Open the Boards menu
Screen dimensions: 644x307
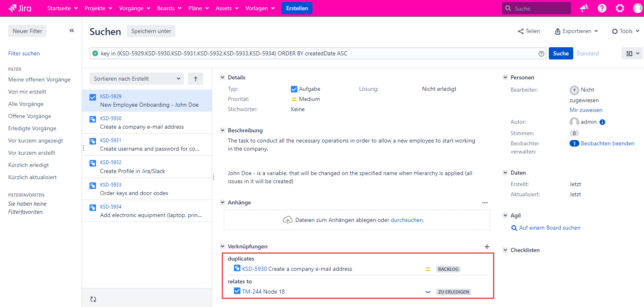169,8
